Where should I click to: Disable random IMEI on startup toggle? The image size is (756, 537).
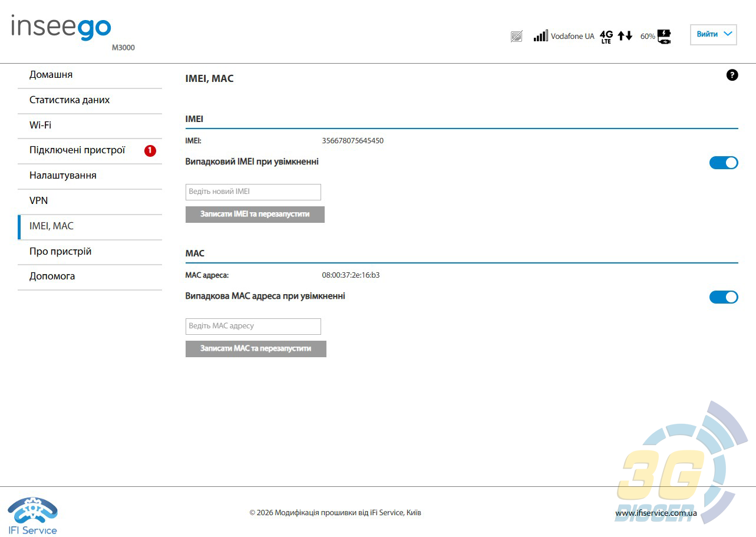pos(724,163)
